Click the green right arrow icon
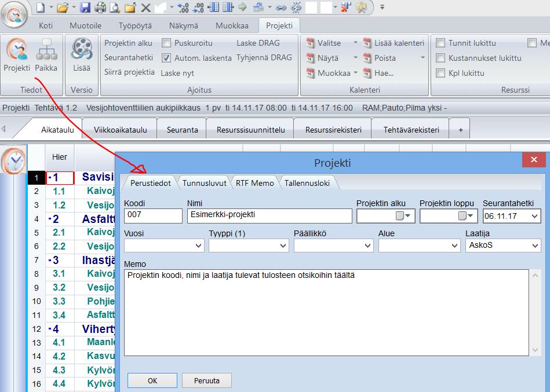Image resolution: width=550 pixels, height=392 pixels. [242, 7]
